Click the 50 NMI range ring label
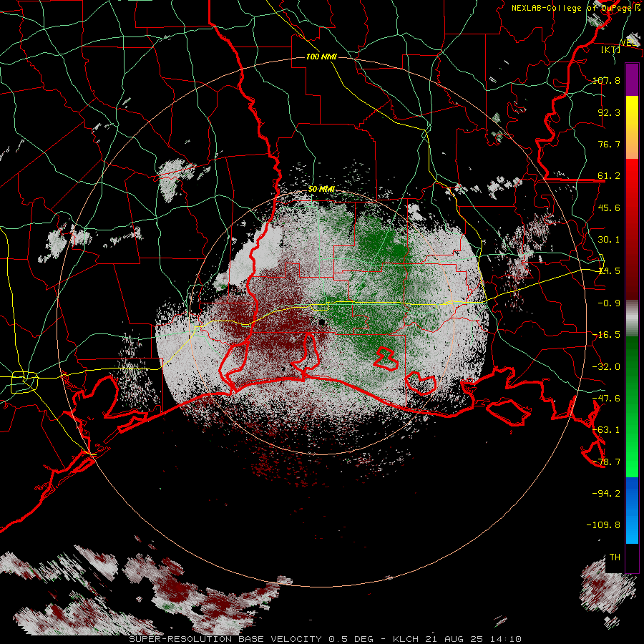This screenshot has height=644, width=644. (321, 190)
